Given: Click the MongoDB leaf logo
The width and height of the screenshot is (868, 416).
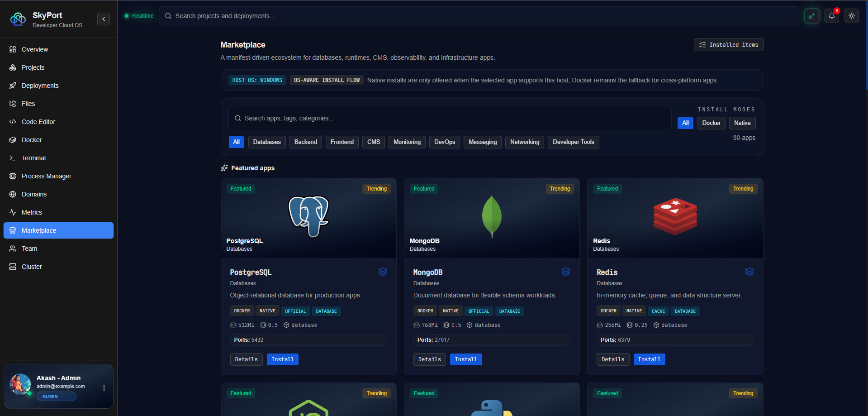Looking at the screenshot, I should pos(492,216).
